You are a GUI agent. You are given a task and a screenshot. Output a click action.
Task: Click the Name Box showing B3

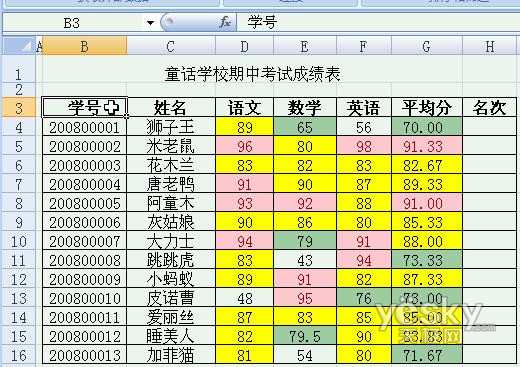(72, 23)
